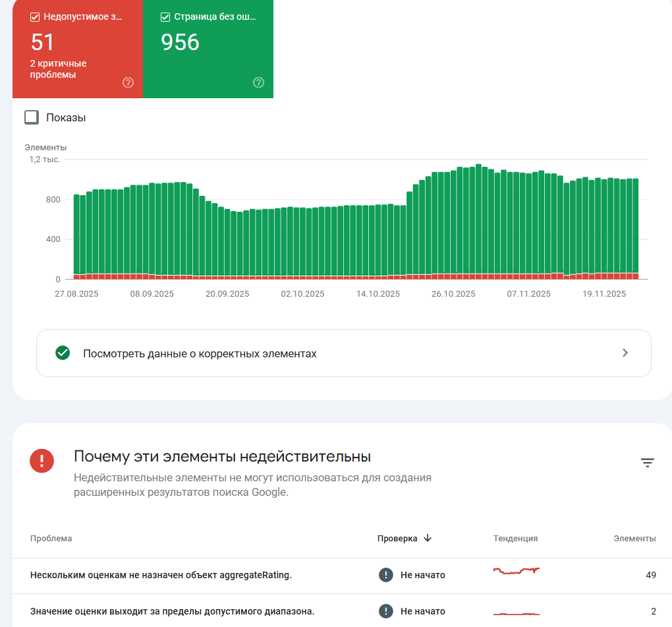The image size is (672, 627).
Task: Expand the chevron on the valid items card
Action: tap(625, 353)
